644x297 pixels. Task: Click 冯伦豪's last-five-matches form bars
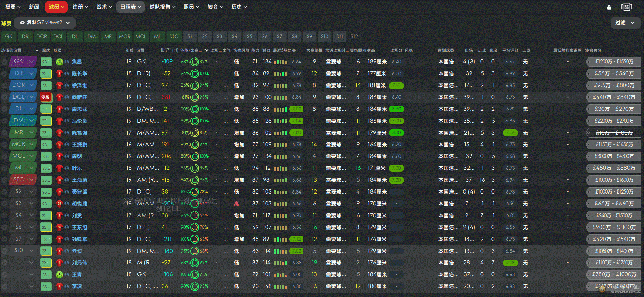click(281, 121)
